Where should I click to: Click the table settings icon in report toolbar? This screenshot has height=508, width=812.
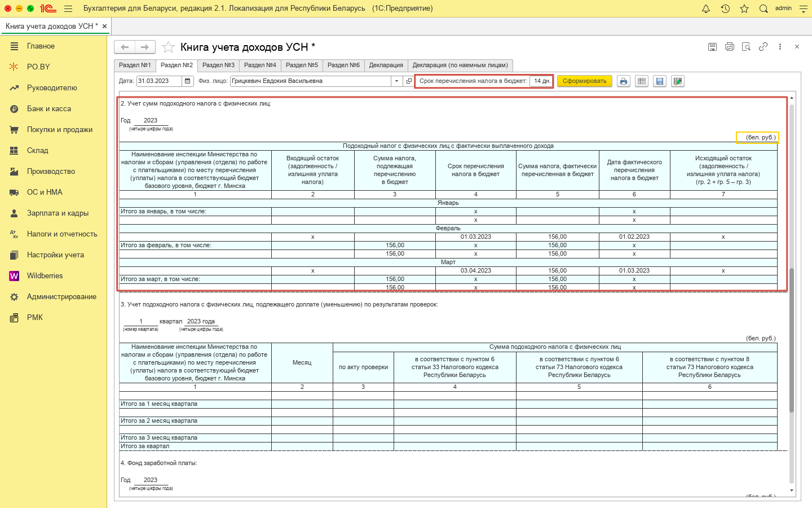(x=642, y=81)
